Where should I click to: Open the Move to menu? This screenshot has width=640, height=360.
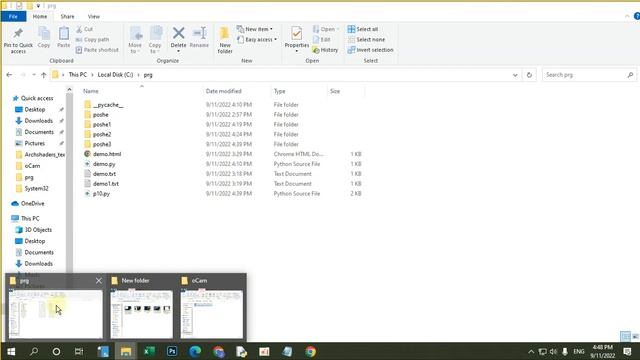(135, 40)
